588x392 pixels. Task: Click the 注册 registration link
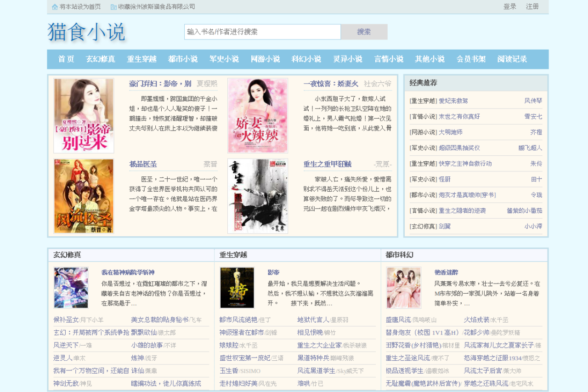click(x=532, y=7)
